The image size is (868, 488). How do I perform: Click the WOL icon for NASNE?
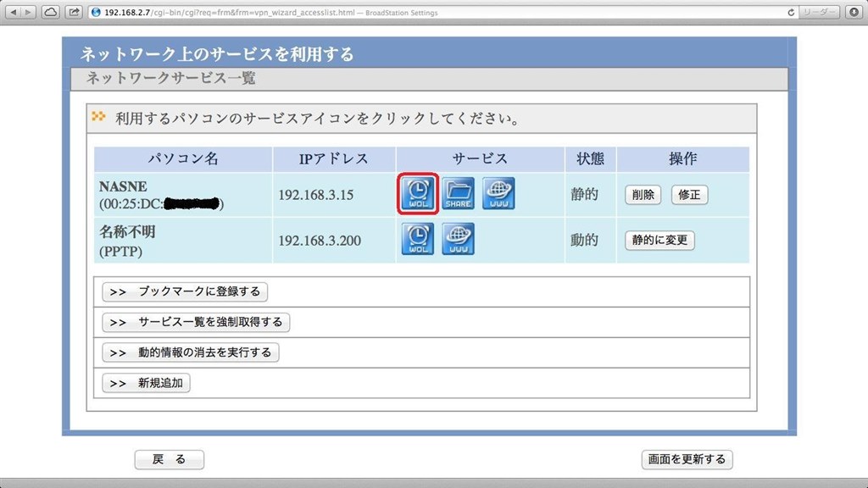click(x=418, y=194)
